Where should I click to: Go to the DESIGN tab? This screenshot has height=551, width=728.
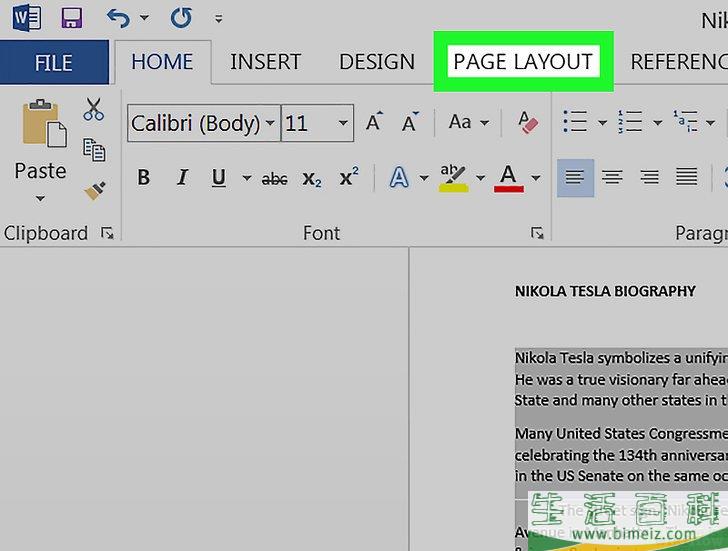pyautogui.click(x=377, y=62)
